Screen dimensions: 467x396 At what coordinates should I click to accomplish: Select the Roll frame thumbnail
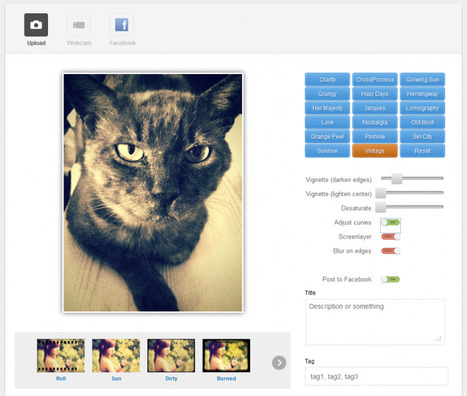pos(61,356)
